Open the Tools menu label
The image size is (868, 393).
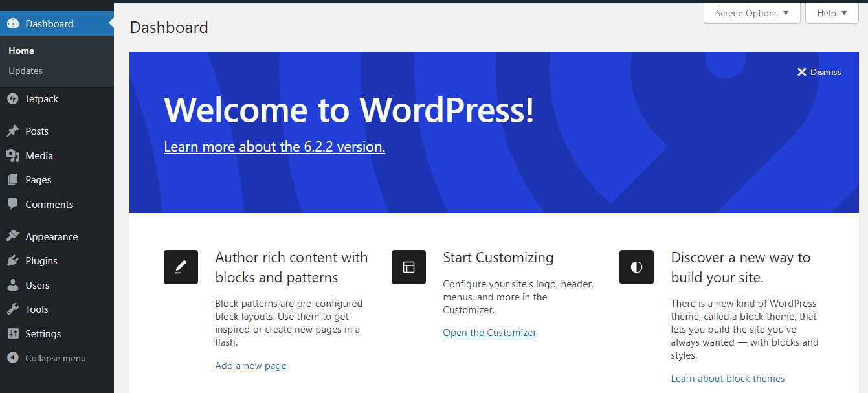[x=37, y=309]
